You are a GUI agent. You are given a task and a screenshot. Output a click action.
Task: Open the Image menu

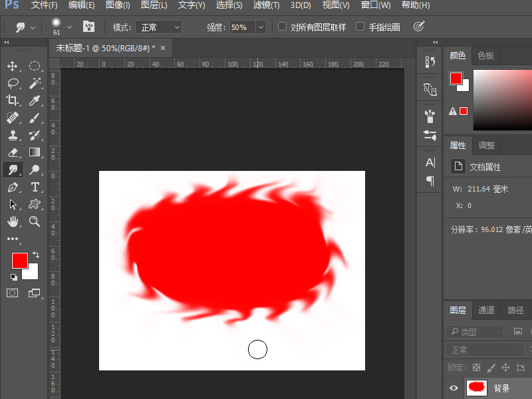118,5
